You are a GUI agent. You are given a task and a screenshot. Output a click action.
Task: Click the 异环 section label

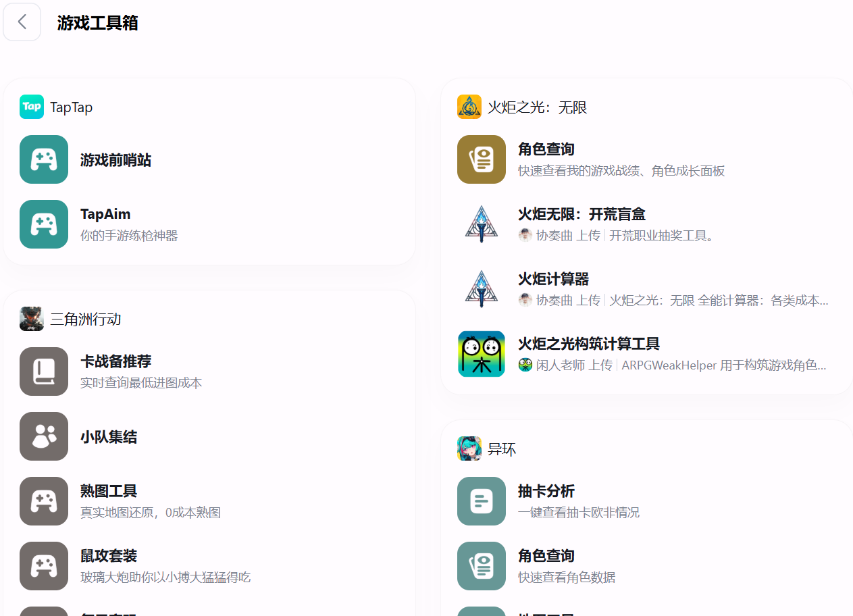coord(502,449)
